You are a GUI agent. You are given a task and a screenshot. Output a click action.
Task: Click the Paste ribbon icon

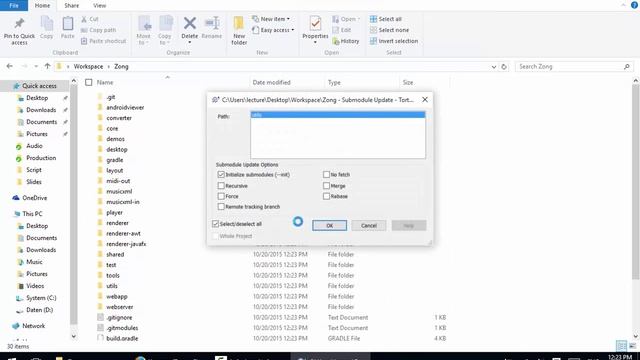(68, 24)
